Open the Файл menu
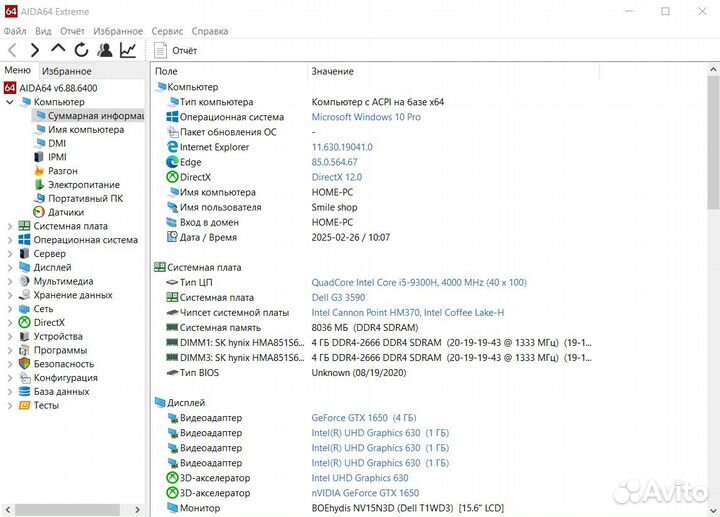Viewport: 720px width, 517px height. click(15, 31)
